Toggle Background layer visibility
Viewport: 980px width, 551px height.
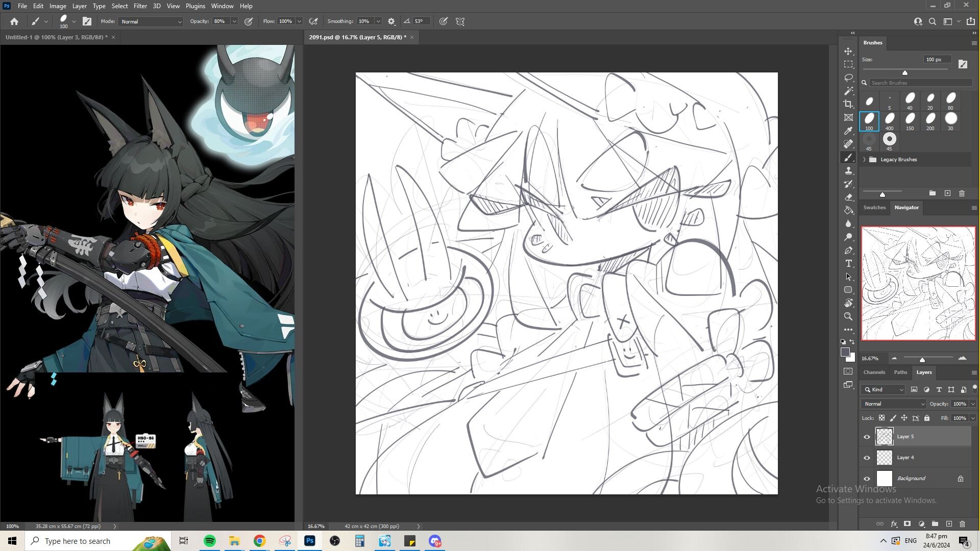click(867, 479)
